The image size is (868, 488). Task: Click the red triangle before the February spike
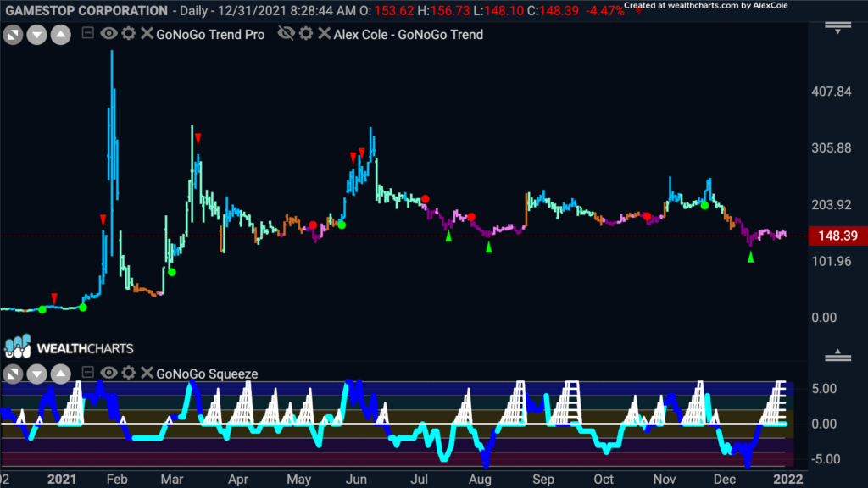coord(103,220)
